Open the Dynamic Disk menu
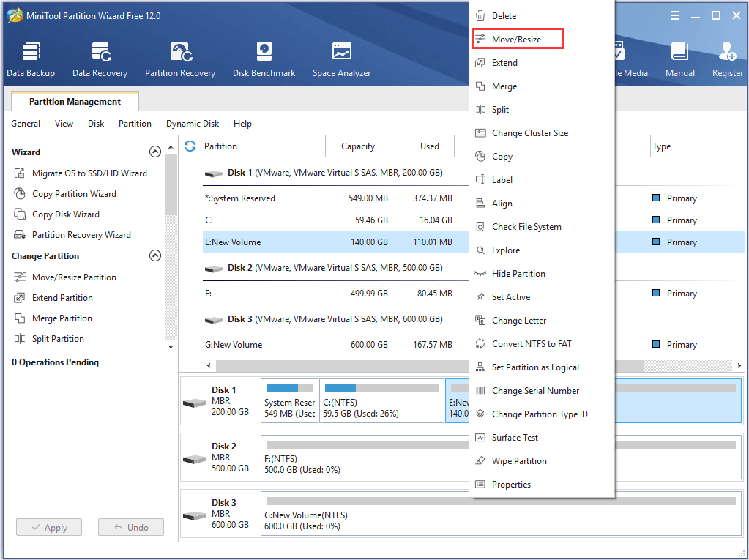This screenshot has height=560, width=749. click(x=193, y=124)
